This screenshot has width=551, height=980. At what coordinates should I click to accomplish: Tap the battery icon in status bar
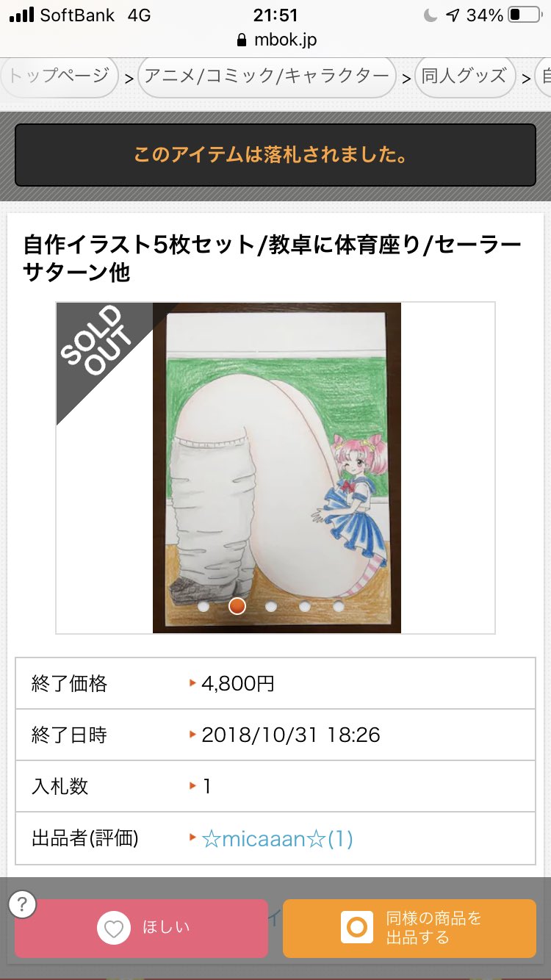coord(525,15)
